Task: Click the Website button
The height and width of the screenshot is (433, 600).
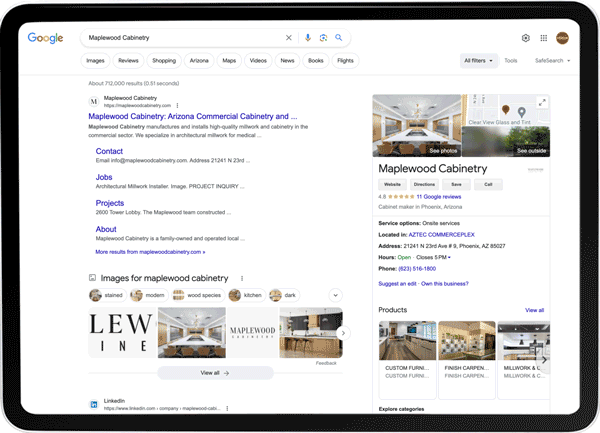Action: (392, 184)
